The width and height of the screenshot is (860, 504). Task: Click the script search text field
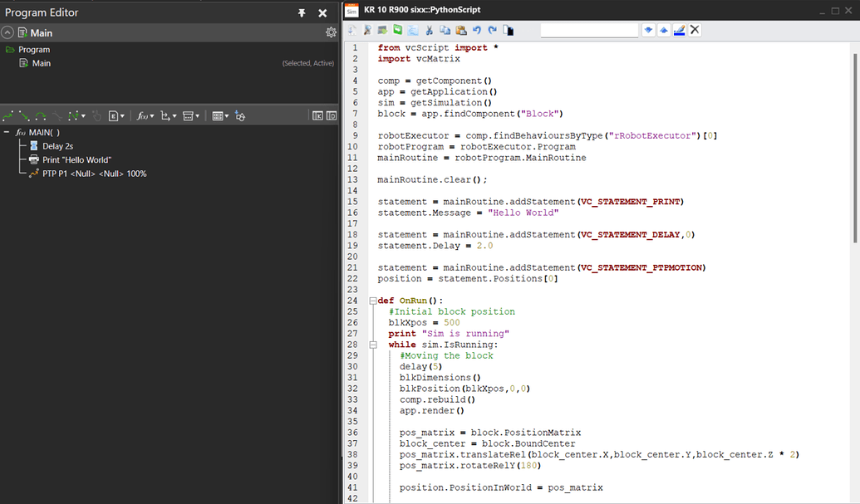[x=590, y=29]
